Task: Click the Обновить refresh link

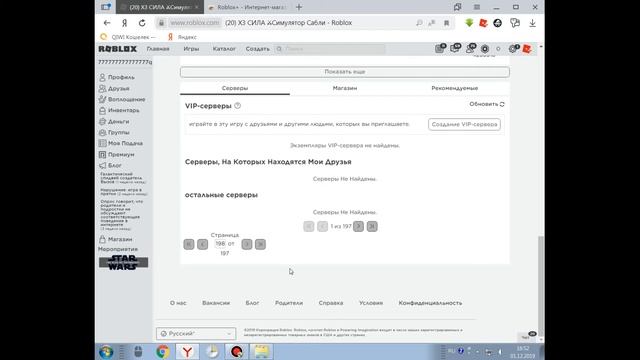Action: coord(487,104)
